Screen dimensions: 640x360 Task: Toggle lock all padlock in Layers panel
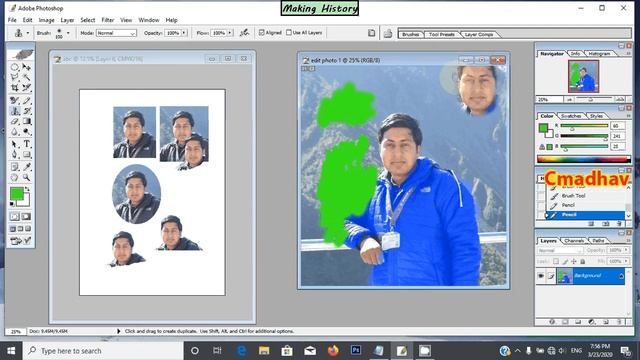[583, 261]
